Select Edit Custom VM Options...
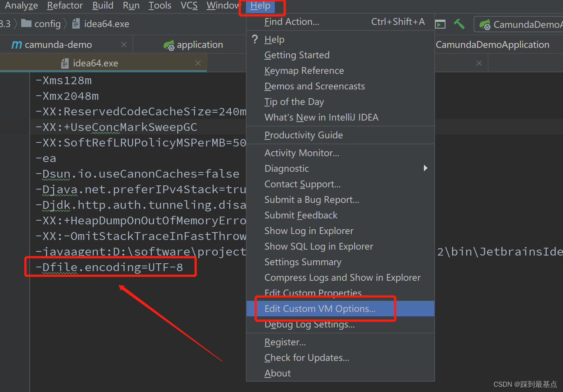The image size is (563, 392). pos(340,309)
